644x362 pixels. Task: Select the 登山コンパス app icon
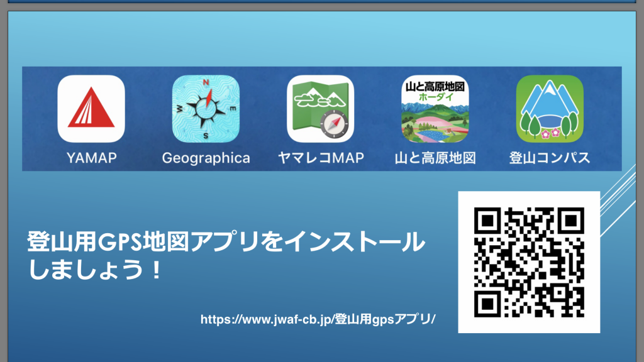click(x=550, y=109)
